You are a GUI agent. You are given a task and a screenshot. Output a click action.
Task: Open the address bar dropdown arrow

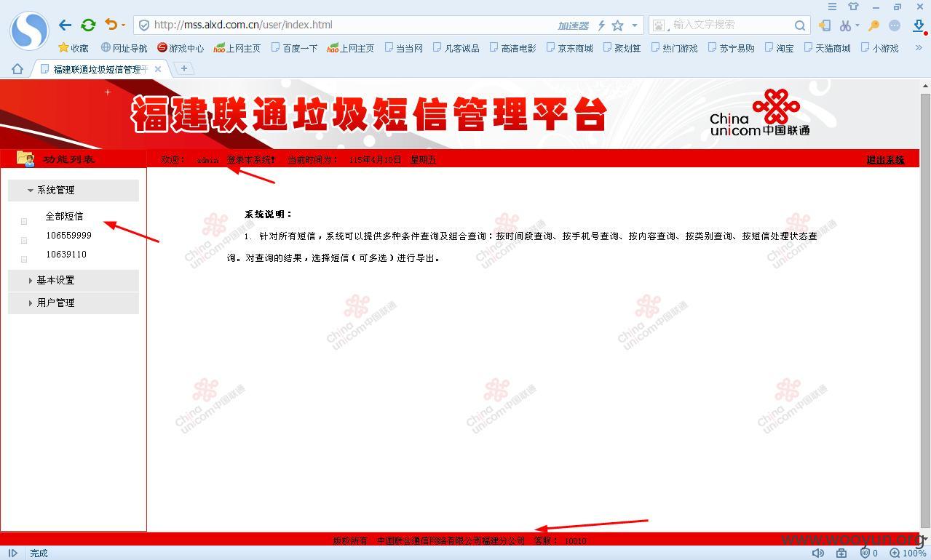[x=635, y=25]
